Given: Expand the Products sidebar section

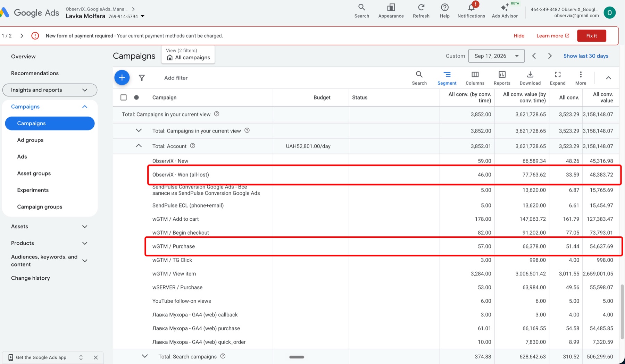Looking at the screenshot, I should click(84, 243).
